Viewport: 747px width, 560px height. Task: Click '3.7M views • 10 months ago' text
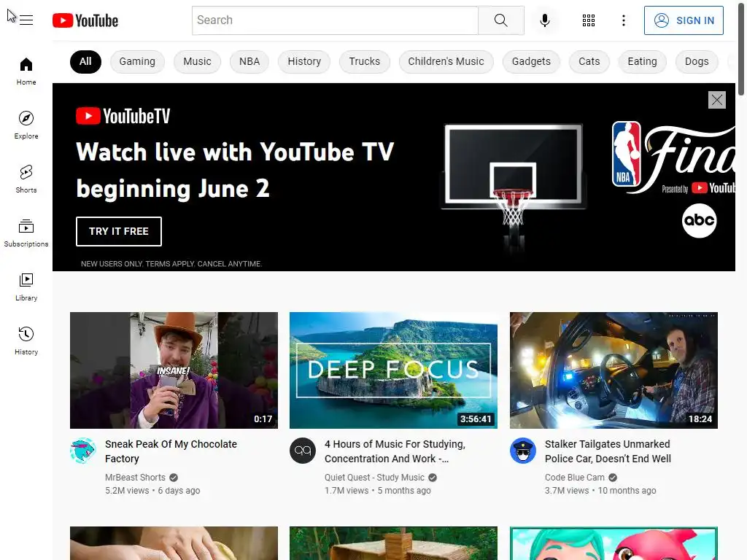click(600, 491)
